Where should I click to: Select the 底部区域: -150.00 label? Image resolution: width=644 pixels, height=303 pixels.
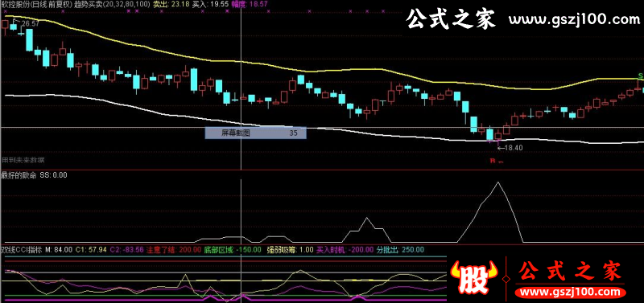coord(233,249)
